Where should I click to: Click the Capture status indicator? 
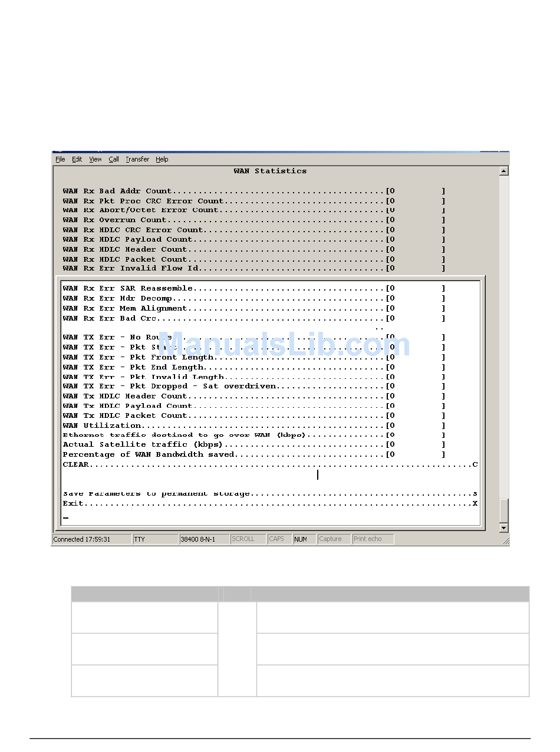pos(334,539)
